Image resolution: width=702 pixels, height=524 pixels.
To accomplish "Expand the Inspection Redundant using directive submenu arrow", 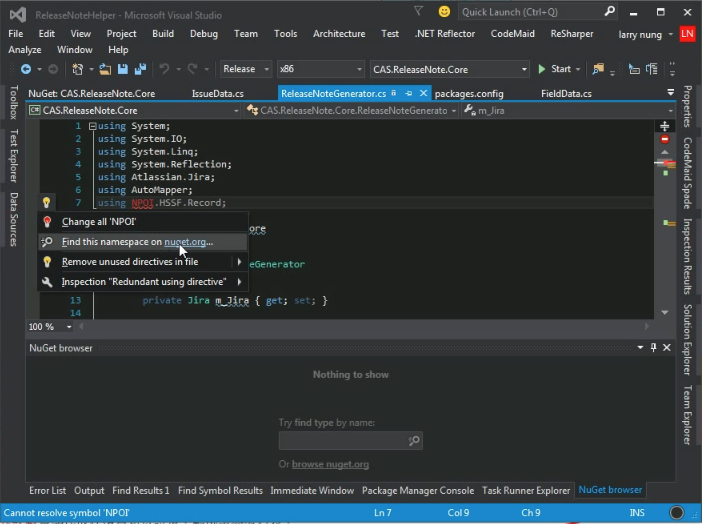I will pyautogui.click(x=239, y=282).
